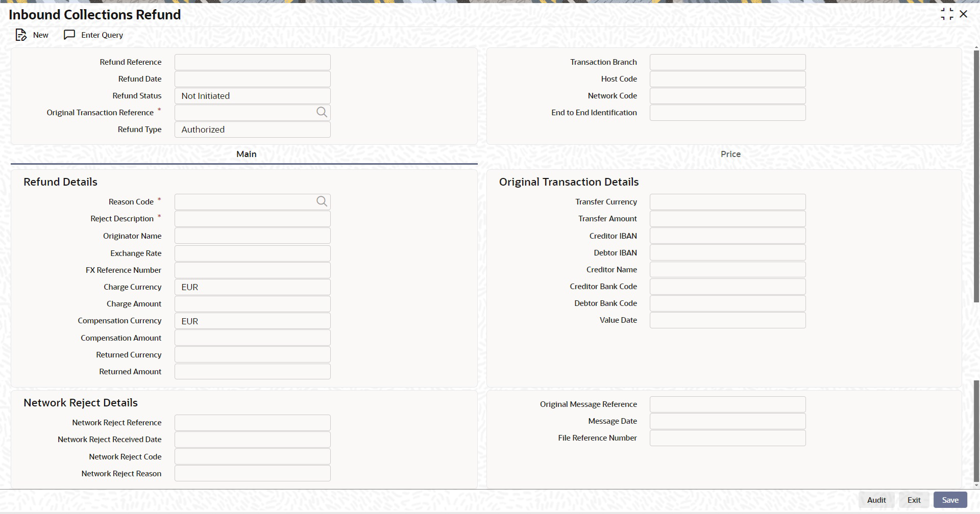Focus the Host Code field
This screenshot has height=514, width=980.
point(728,79)
